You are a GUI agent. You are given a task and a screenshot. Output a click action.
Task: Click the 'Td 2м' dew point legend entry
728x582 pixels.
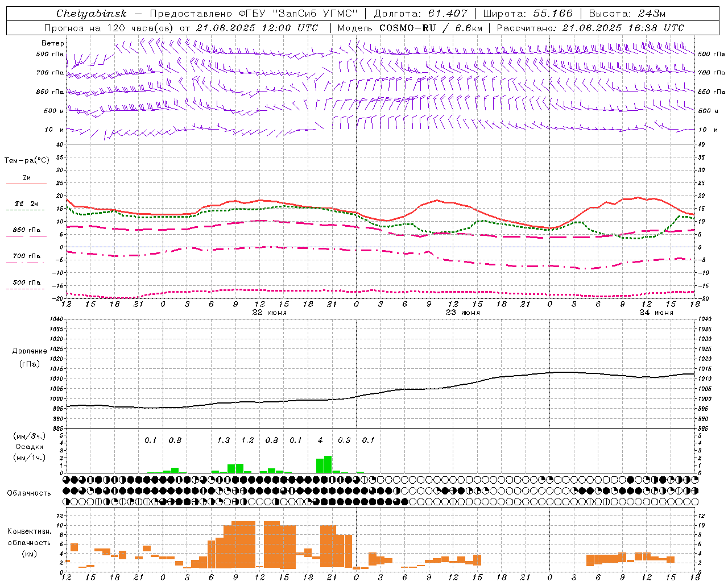click(x=26, y=203)
